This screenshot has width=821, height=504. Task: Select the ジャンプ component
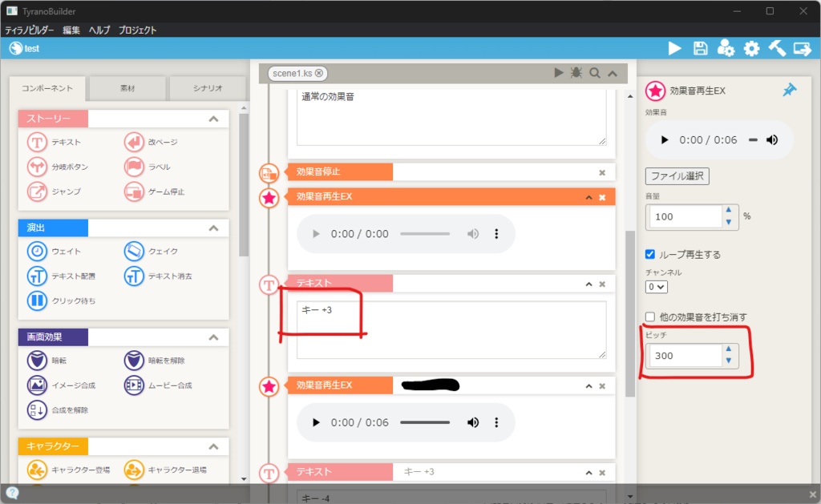click(x=55, y=192)
